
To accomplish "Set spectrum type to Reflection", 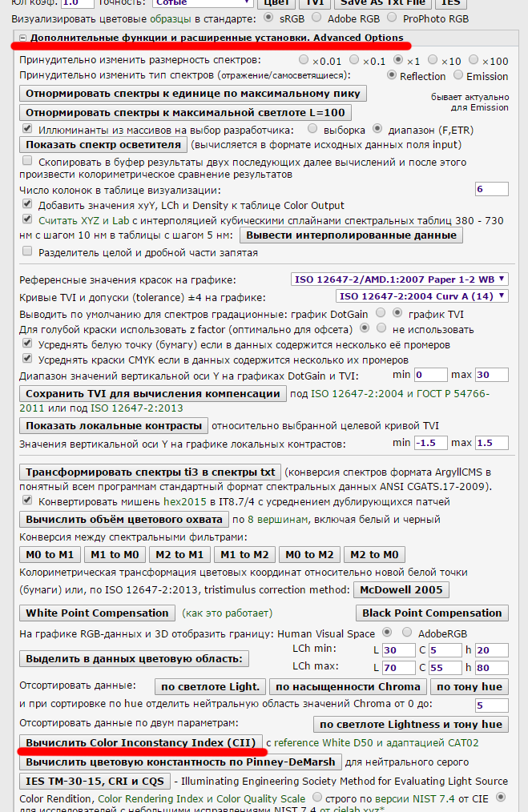I will click(x=392, y=74).
